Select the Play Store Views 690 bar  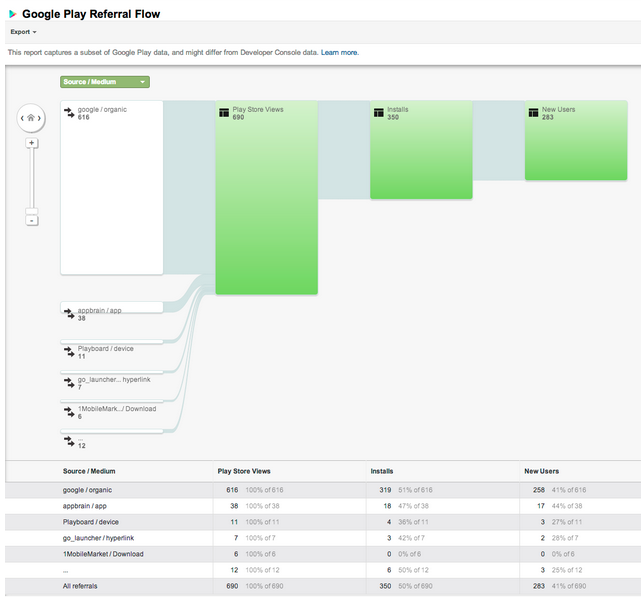(267, 197)
